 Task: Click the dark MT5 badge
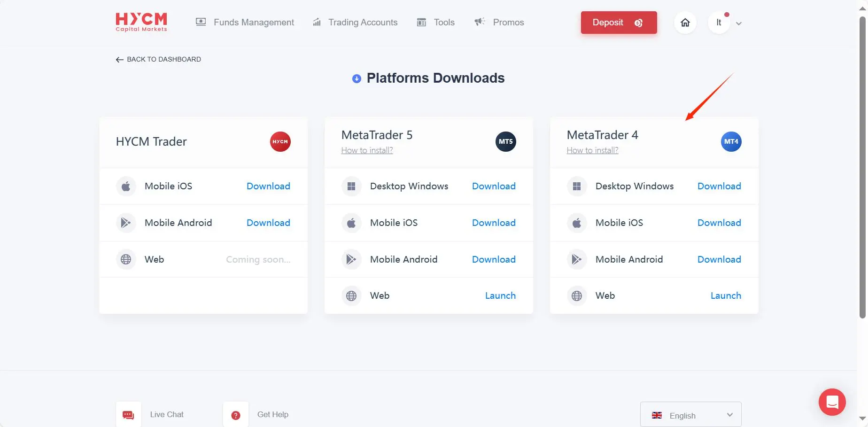tap(506, 141)
